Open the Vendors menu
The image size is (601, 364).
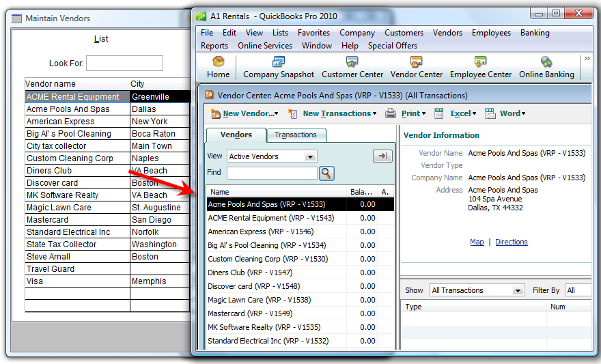point(447,33)
